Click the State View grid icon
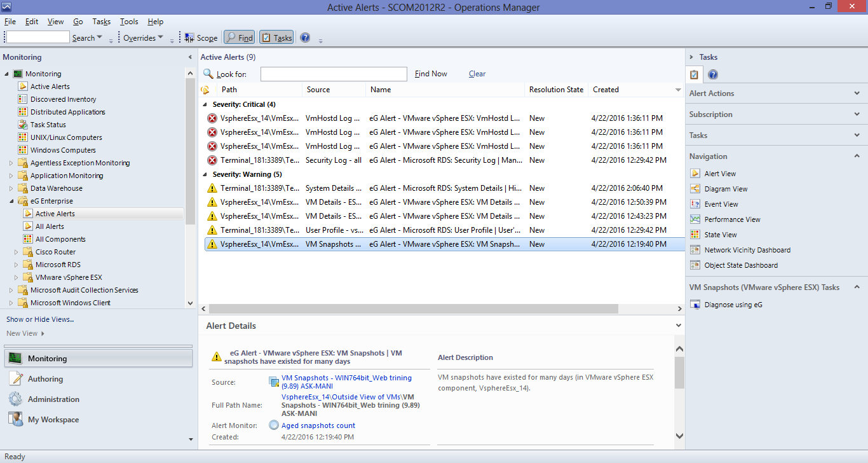This screenshot has width=868, height=463. click(695, 235)
